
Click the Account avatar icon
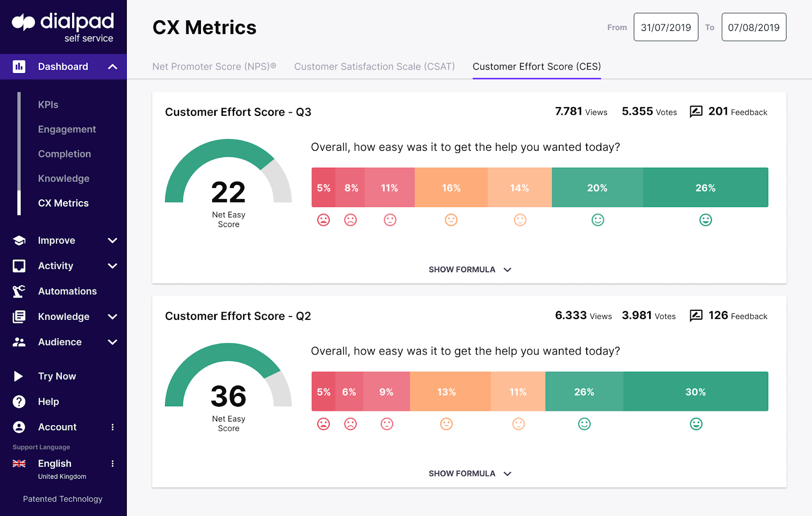pyautogui.click(x=19, y=427)
